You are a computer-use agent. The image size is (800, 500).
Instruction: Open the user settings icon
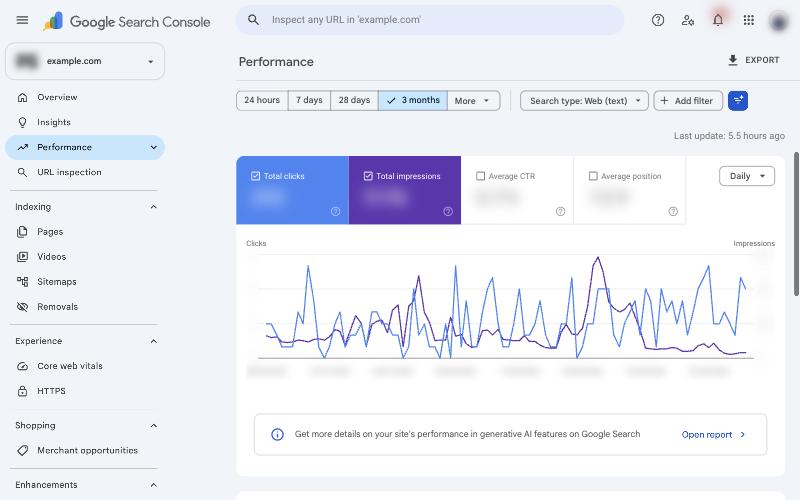click(688, 20)
